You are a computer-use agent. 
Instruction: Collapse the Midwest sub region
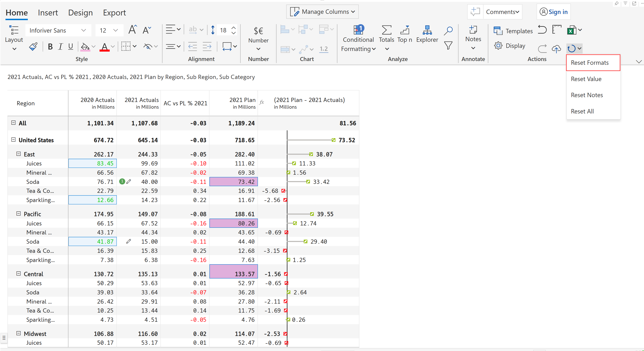pos(19,333)
